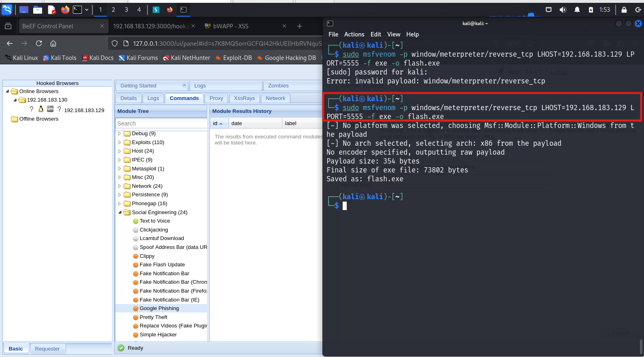The height and width of the screenshot is (357, 644).
Task: Switch to workspace 3
Action: tap(126, 10)
